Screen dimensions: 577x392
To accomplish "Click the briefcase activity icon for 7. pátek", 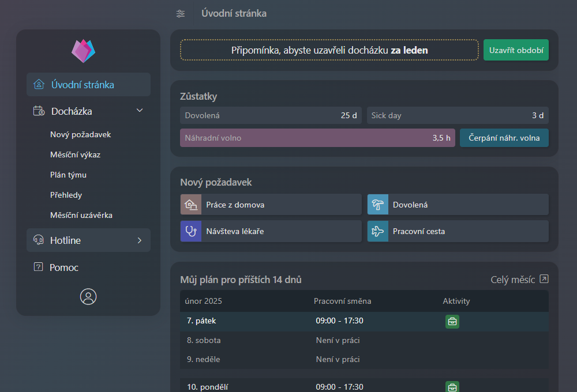I will pyautogui.click(x=452, y=321).
